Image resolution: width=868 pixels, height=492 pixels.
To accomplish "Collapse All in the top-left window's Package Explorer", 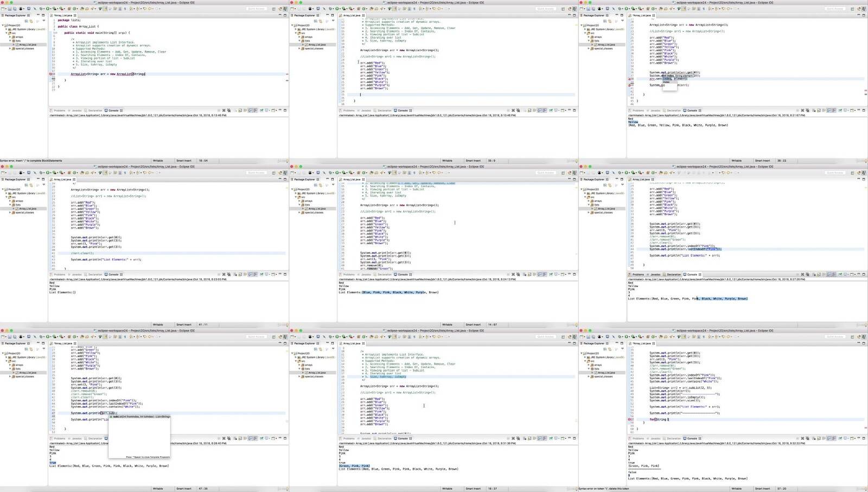I will click(26, 21).
